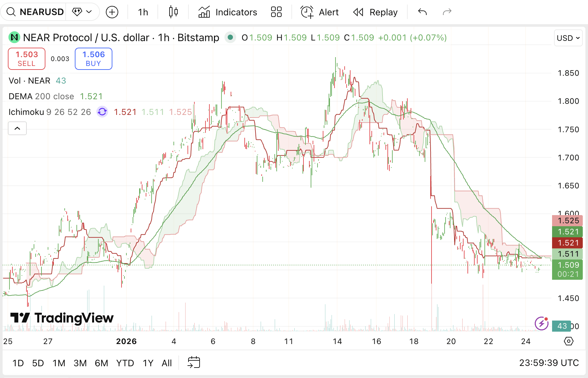
Task: Click the 1.506 BUY button
Action: (93, 59)
